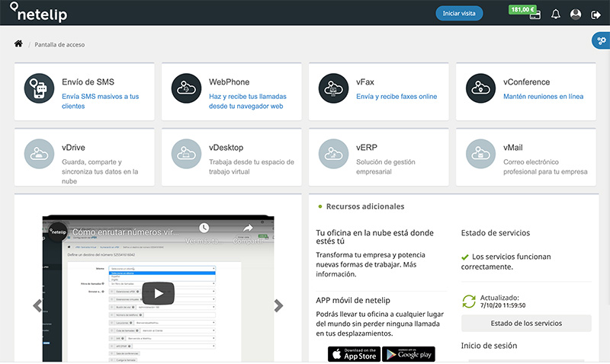610x364 pixels.
Task: Click the WebPhone cloud icon
Action: [186, 88]
